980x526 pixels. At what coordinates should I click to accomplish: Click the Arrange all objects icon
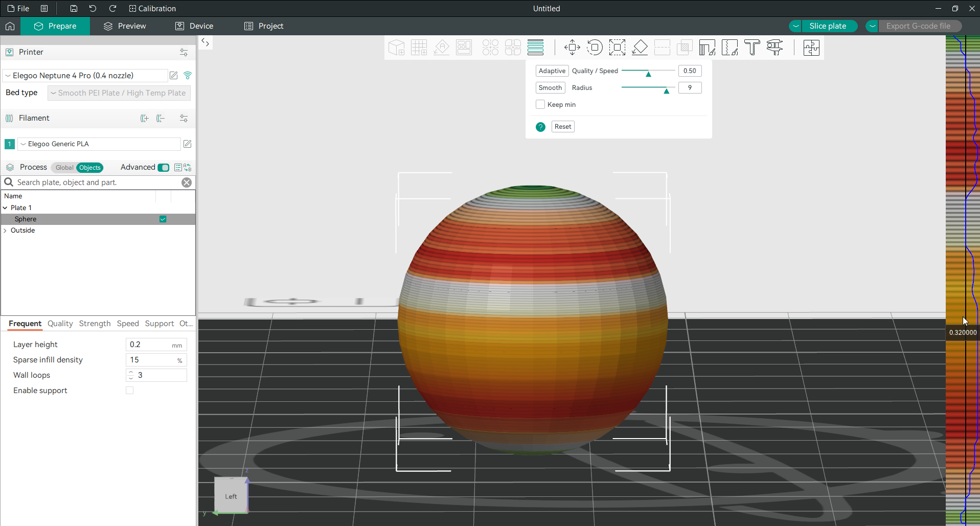464,48
